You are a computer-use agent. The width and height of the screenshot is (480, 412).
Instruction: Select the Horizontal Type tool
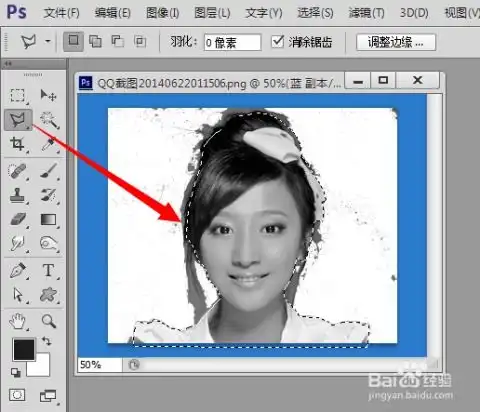coord(49,270)
